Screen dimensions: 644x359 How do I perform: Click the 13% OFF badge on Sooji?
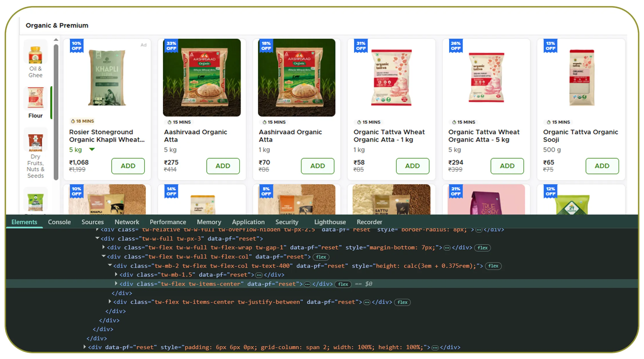(550, 46)
